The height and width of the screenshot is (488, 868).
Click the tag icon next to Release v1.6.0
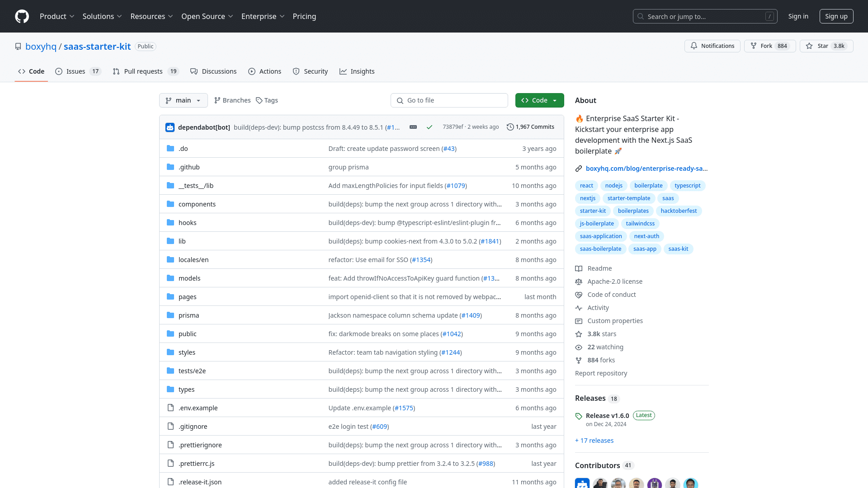point(579,416)
